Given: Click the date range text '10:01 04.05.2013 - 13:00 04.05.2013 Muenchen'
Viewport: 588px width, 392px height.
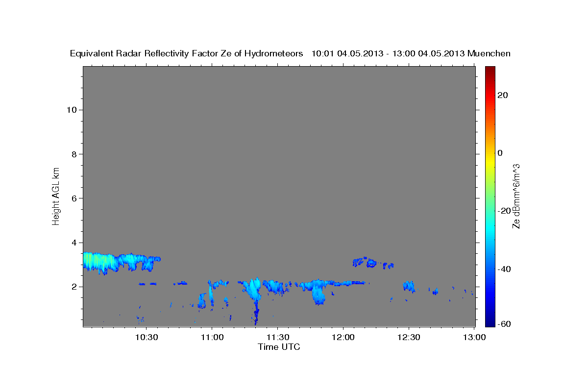Looking at the screenshot, I should [411, 53].
